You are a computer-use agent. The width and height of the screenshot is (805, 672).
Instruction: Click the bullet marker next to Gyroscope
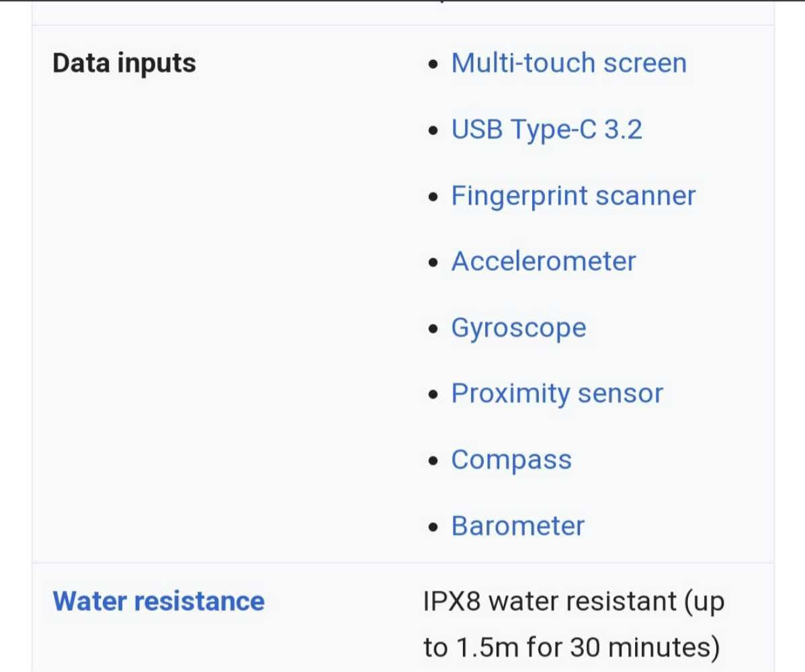(435, 330)
